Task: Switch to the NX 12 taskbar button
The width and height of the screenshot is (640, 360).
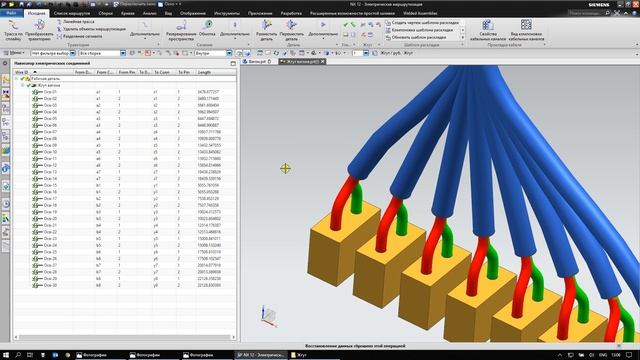Action: coord(260,355)
